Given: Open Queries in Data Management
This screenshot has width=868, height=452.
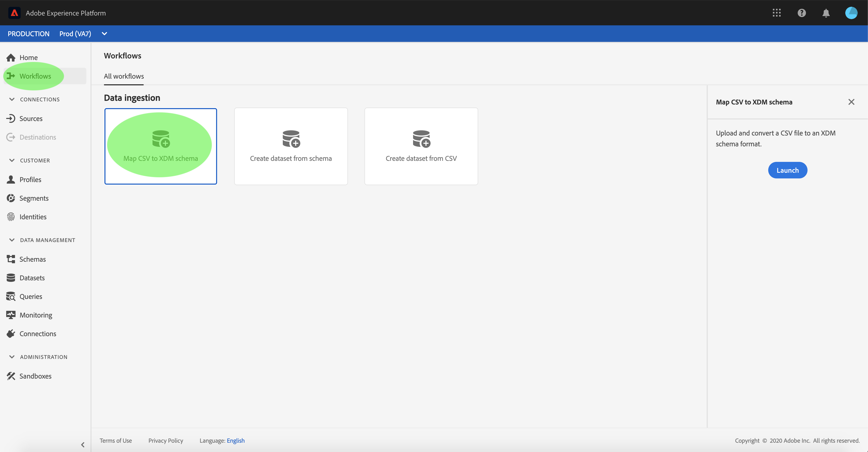Looking at the screenshot, I should tap(31, 296).
